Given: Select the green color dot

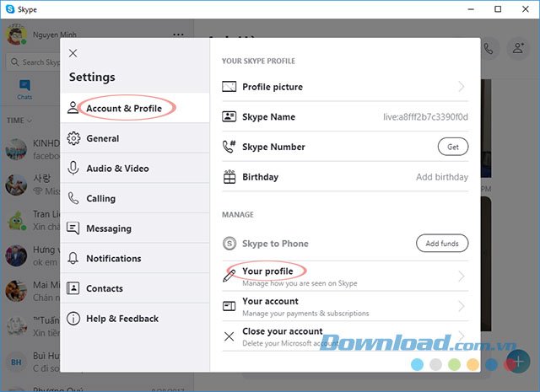Looking at the screenshot, I should point(454,364).
